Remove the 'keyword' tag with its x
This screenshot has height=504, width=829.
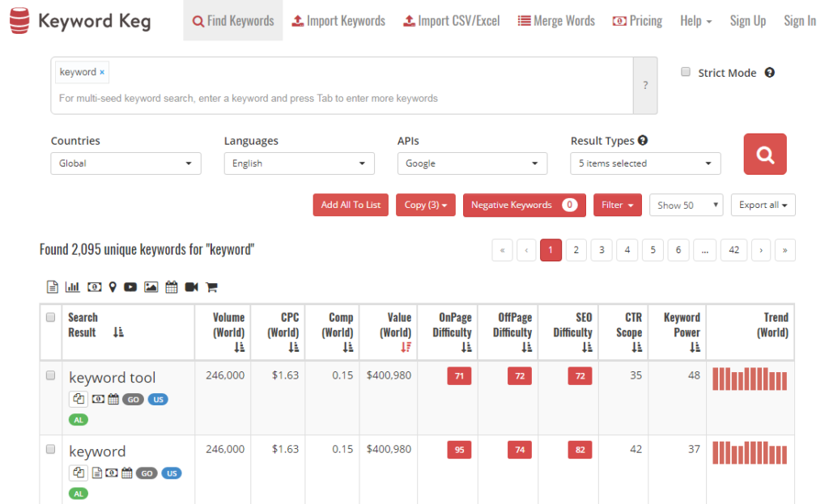tap(102, 72)
